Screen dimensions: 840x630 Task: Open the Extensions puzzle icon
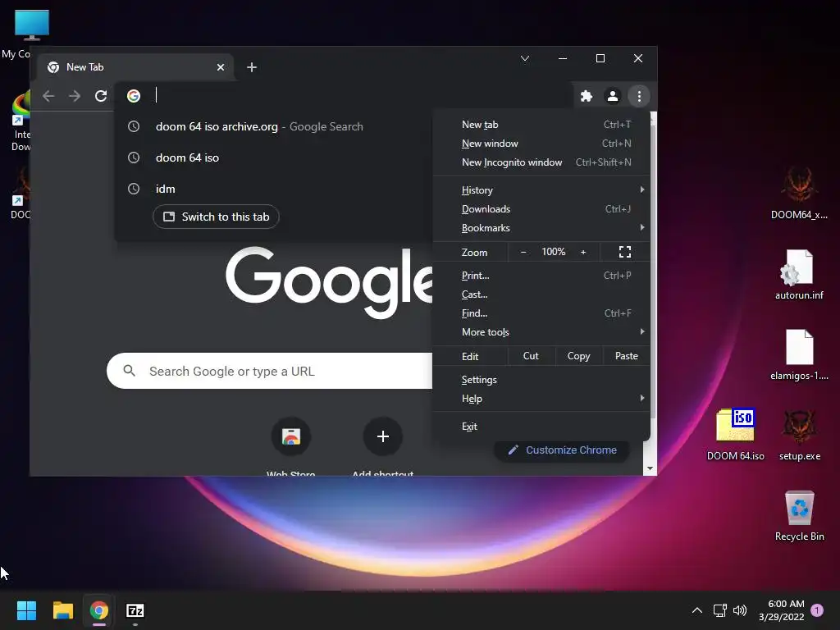coord(587,96)
